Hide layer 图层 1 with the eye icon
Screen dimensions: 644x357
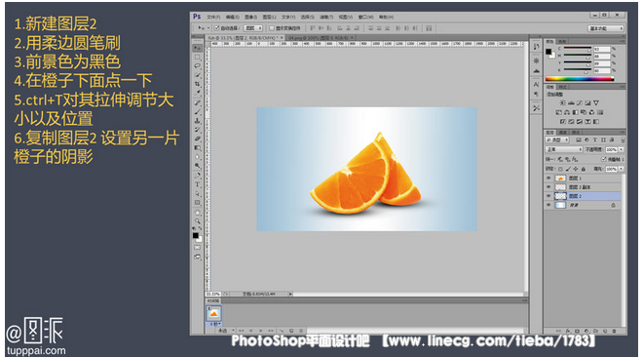(549, 178)
